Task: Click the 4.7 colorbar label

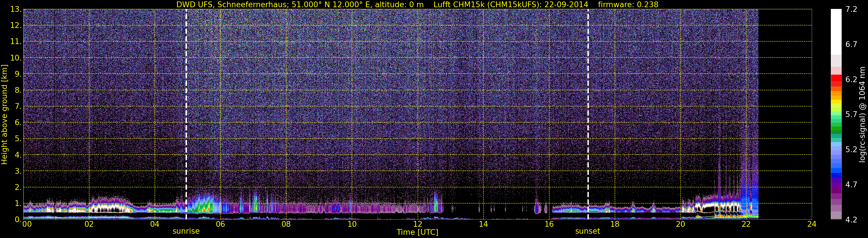Action: [x=851, y=185]
